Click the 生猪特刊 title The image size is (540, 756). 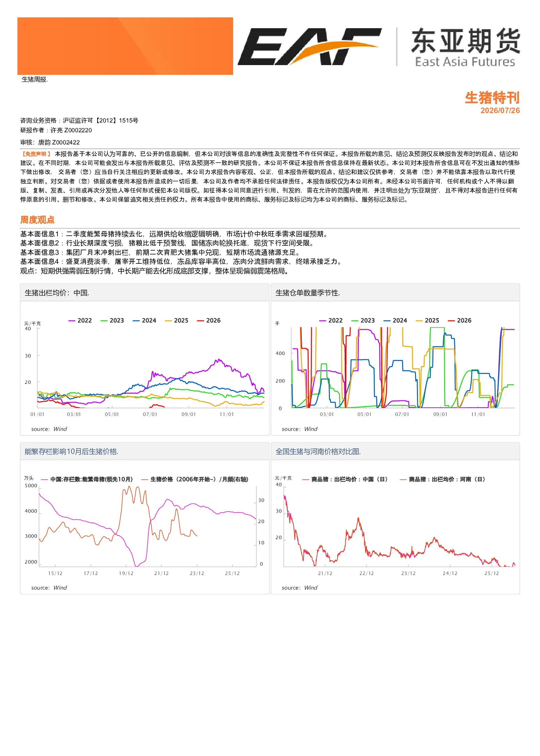[x=492, y=98]
